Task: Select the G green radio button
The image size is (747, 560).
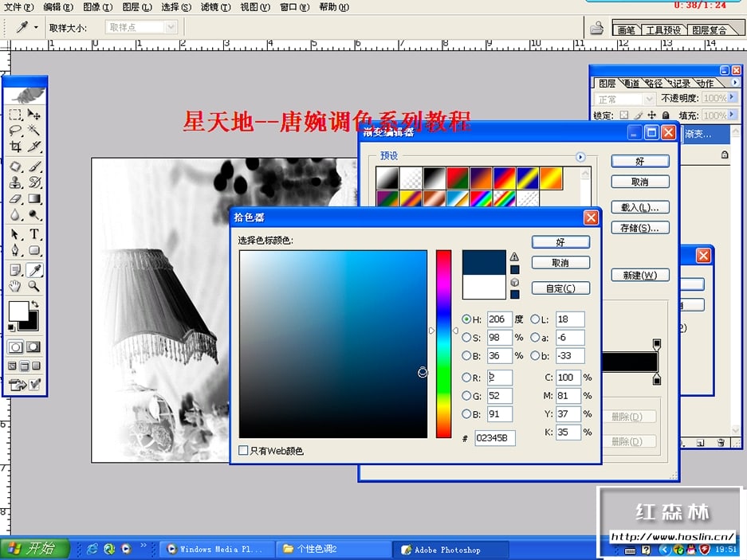Action: click(x=466, y=396)
